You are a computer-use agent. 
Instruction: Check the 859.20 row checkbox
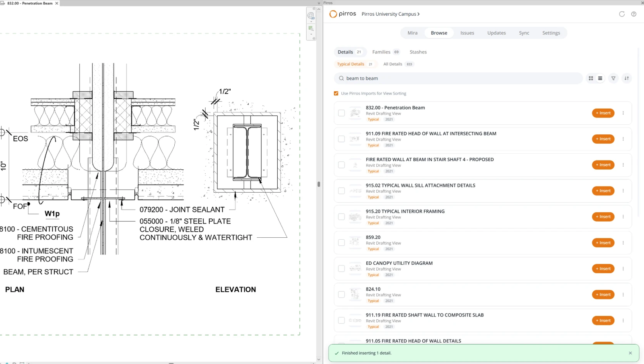[341, 243]
